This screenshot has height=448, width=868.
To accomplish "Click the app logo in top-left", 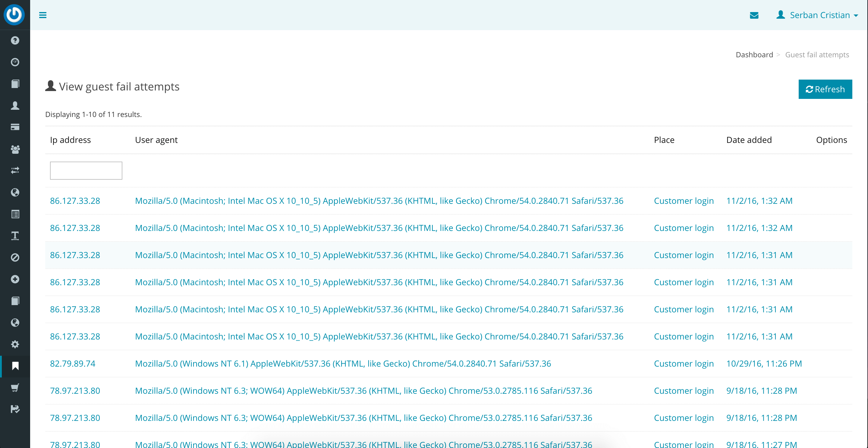I will point(14,14).
